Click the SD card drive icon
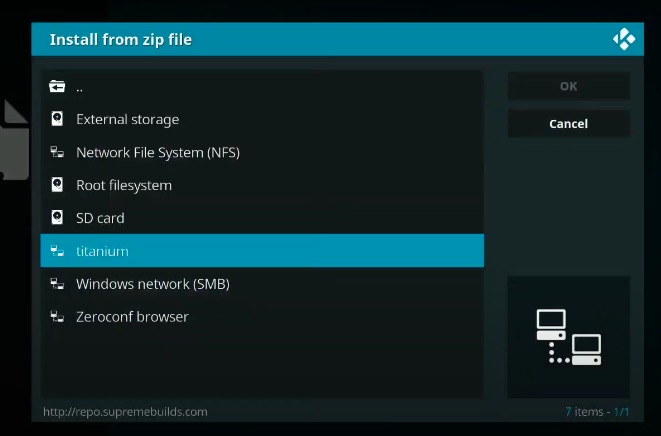Viewport: 661px width, 436px height. point(57,218)
